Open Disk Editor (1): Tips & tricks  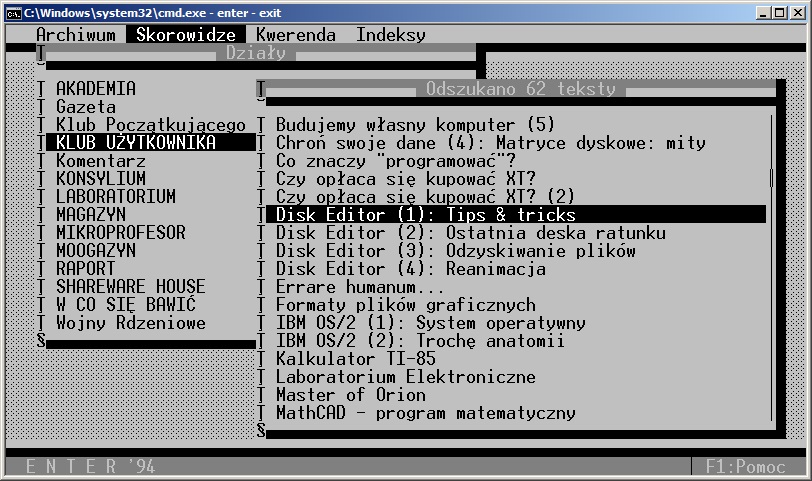pyautogui.click(x=425, y=215)
